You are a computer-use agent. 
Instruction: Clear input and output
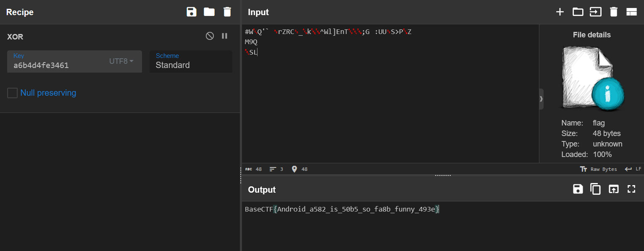click(614, 12)
